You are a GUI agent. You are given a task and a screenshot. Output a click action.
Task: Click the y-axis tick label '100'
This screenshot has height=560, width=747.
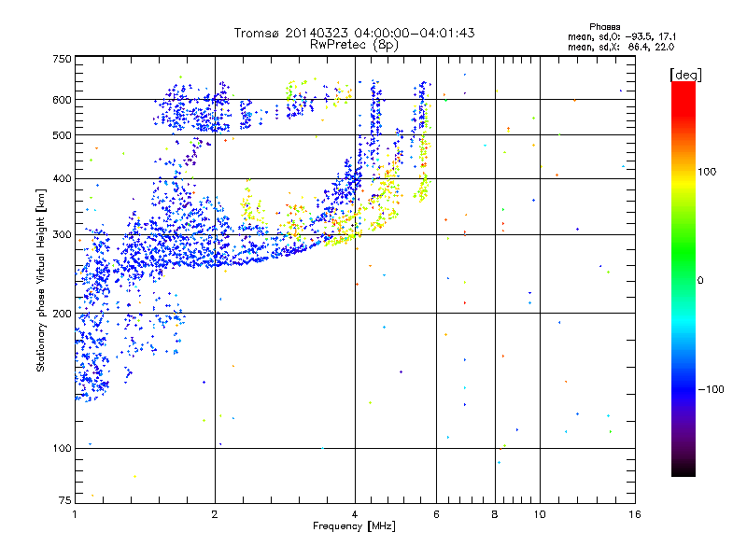pyautogui.click(x=63, y=448)
